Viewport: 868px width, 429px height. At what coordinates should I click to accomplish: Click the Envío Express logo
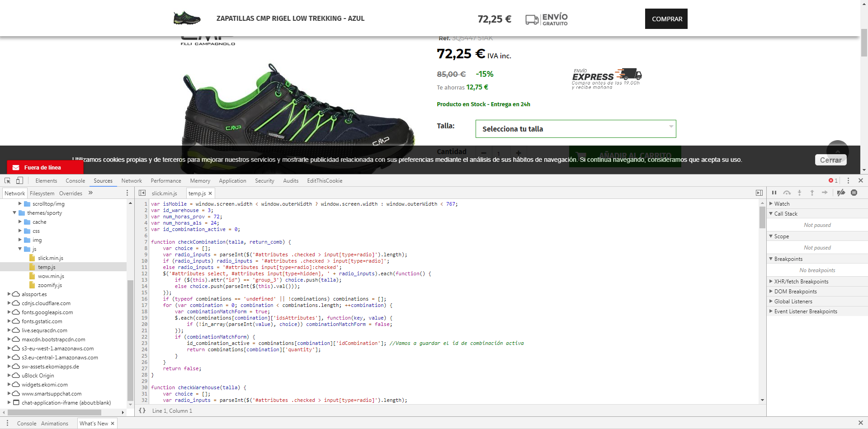coord(607,79)
